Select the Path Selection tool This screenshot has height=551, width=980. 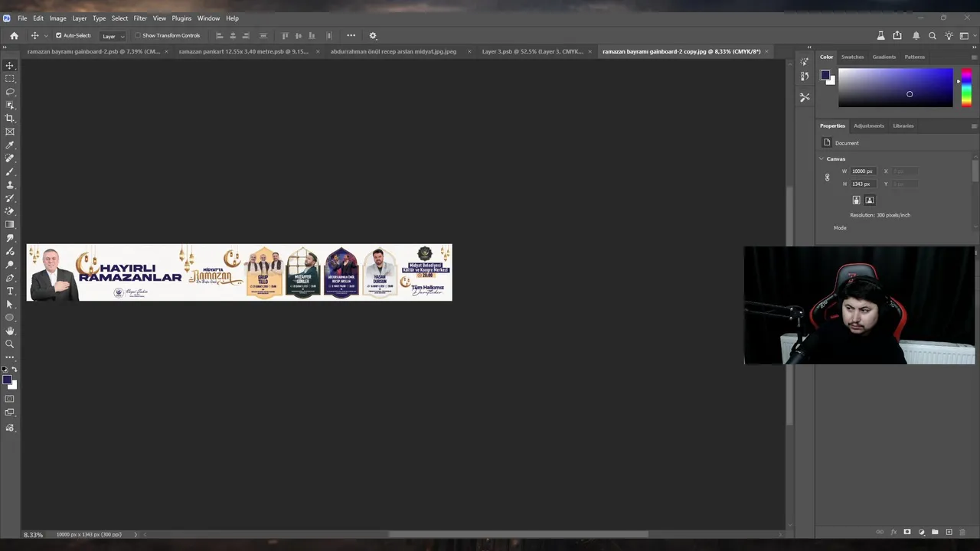click(10, 304)
